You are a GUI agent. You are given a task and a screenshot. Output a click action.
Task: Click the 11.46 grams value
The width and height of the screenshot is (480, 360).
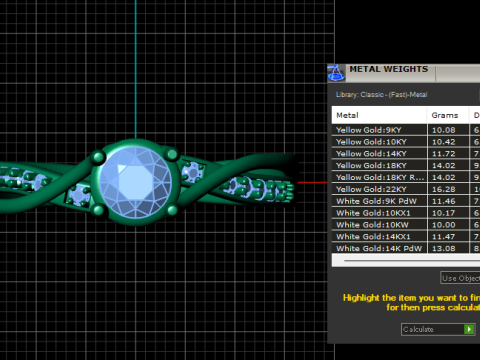point(444,201)
